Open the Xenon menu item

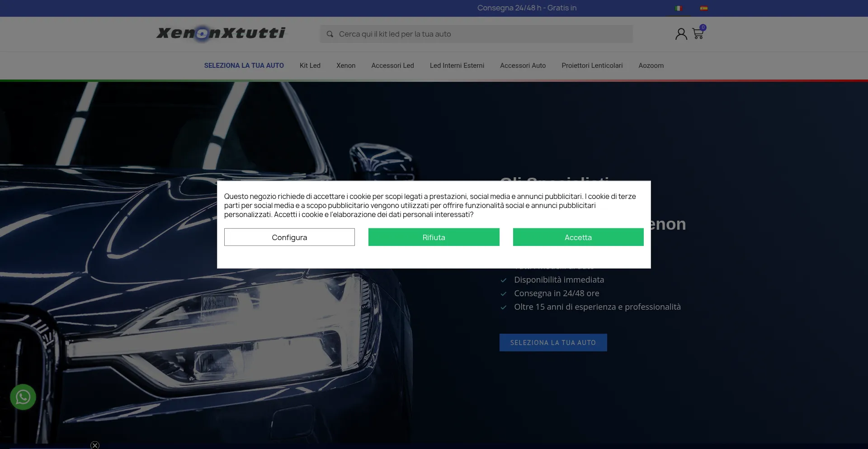point(346,66)
